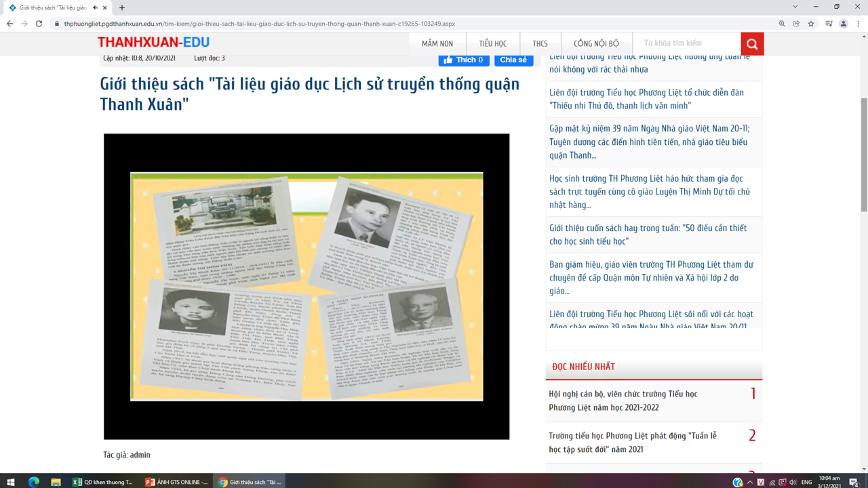Click the Cập nhật 10:8, 20/10/2021 text
Image resolution: width=868 pixels, height=488 pixels.
point(139,58)
